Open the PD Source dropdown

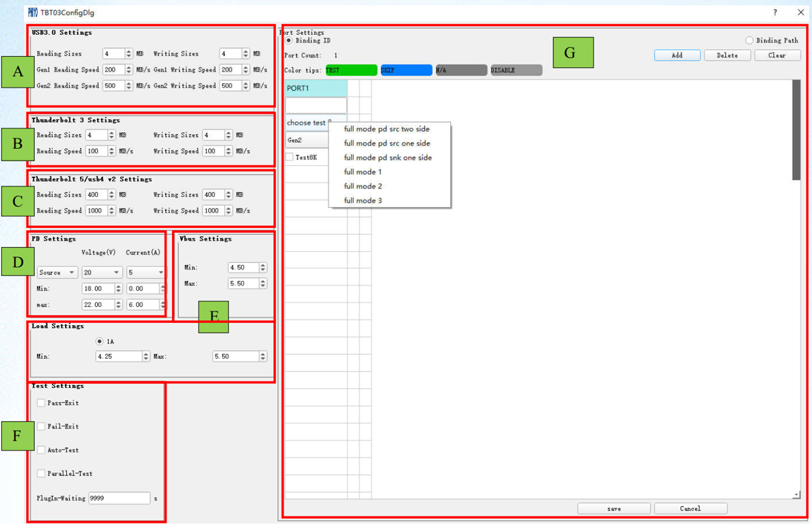pos(57,272)
